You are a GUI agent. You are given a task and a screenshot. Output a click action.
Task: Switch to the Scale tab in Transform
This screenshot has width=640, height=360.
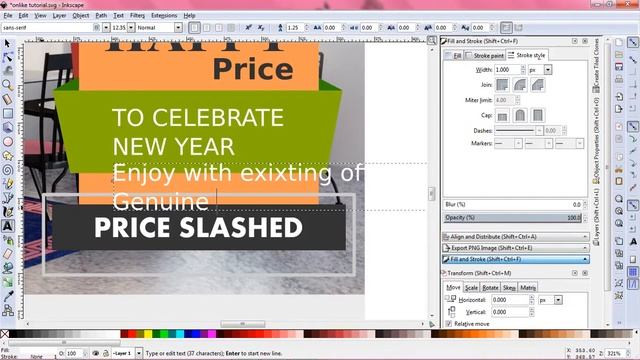click(471, 287)
